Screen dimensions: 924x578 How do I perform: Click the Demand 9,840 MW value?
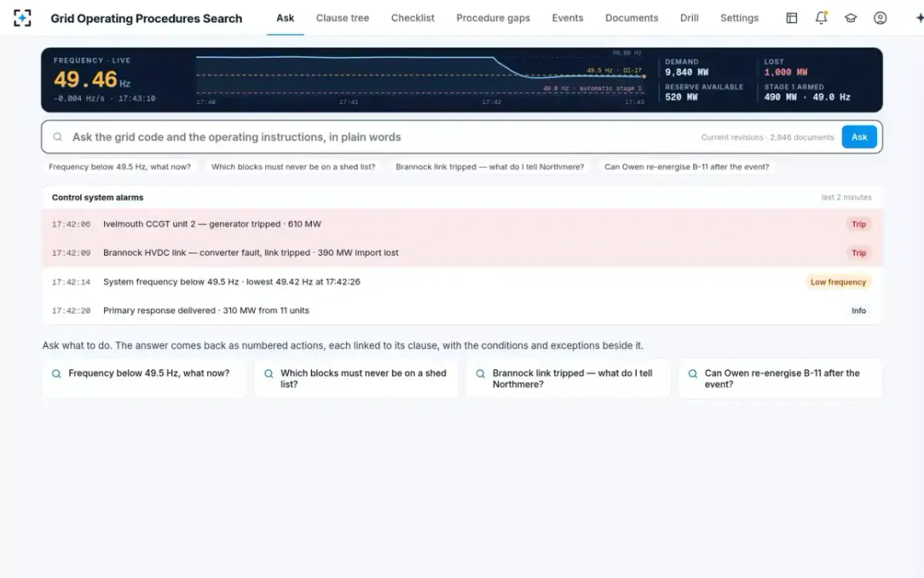687,72
